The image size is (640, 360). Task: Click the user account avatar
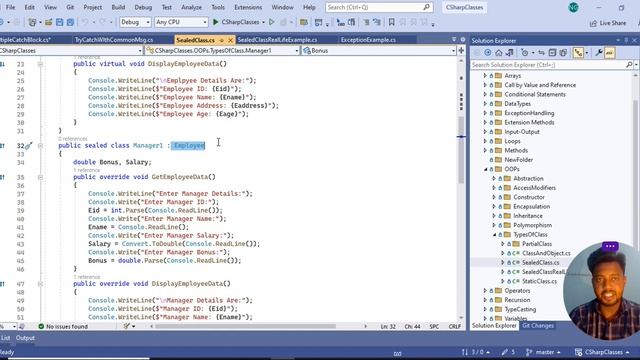pyautogui.click(x=573, y=7)
